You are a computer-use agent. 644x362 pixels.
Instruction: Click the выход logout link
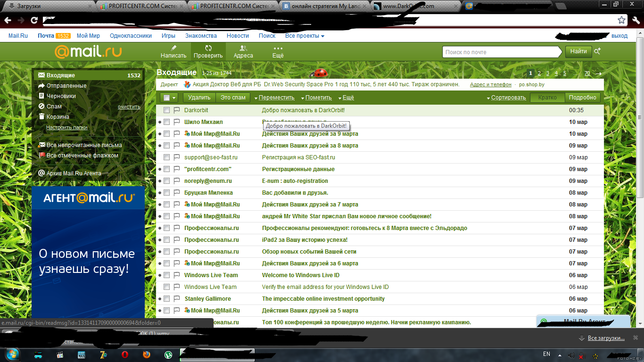coord(619,36)
